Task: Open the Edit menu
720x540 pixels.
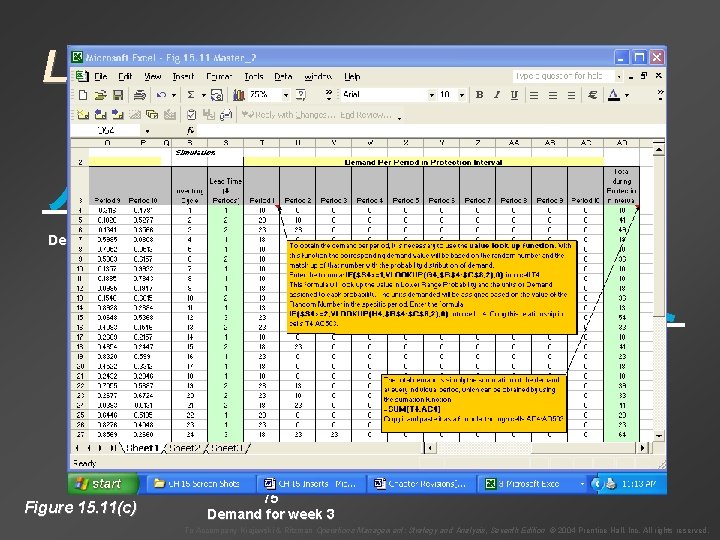Action: pyautogui.click(x=125, y=76)
